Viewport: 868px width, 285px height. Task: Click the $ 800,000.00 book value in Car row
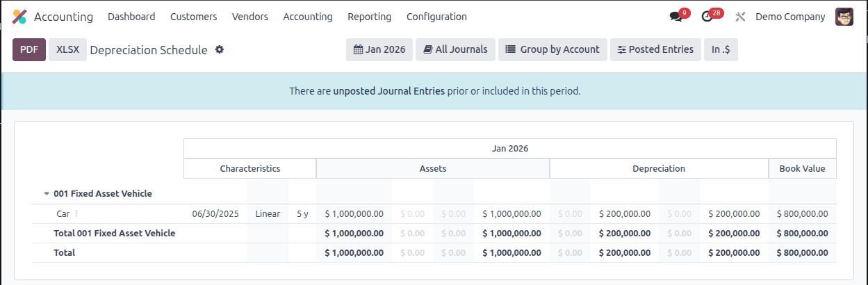point(803,214)
